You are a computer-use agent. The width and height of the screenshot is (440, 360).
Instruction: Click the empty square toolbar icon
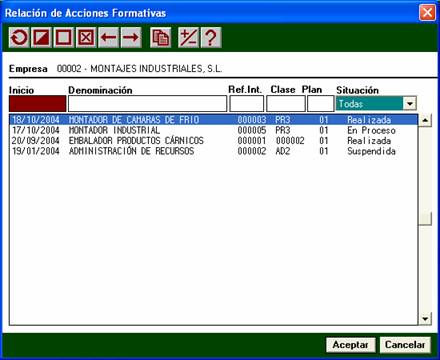pos(64,37)
